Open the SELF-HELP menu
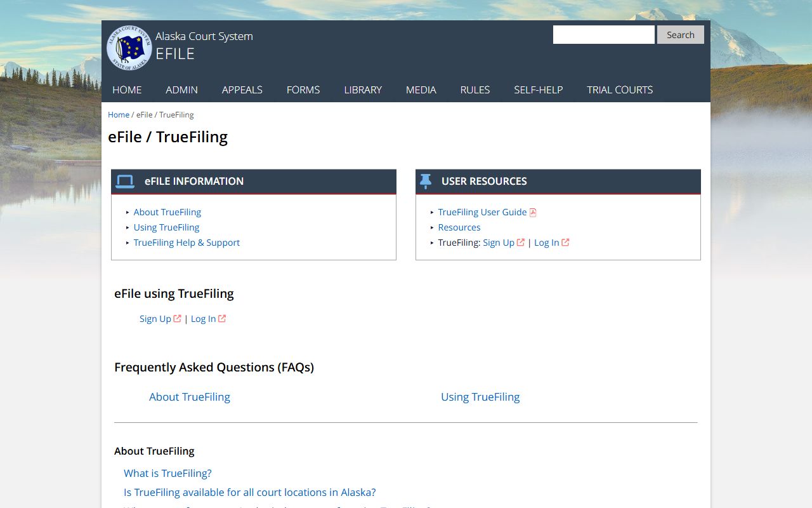Screen dimensions: 812x508 (539, 90)
